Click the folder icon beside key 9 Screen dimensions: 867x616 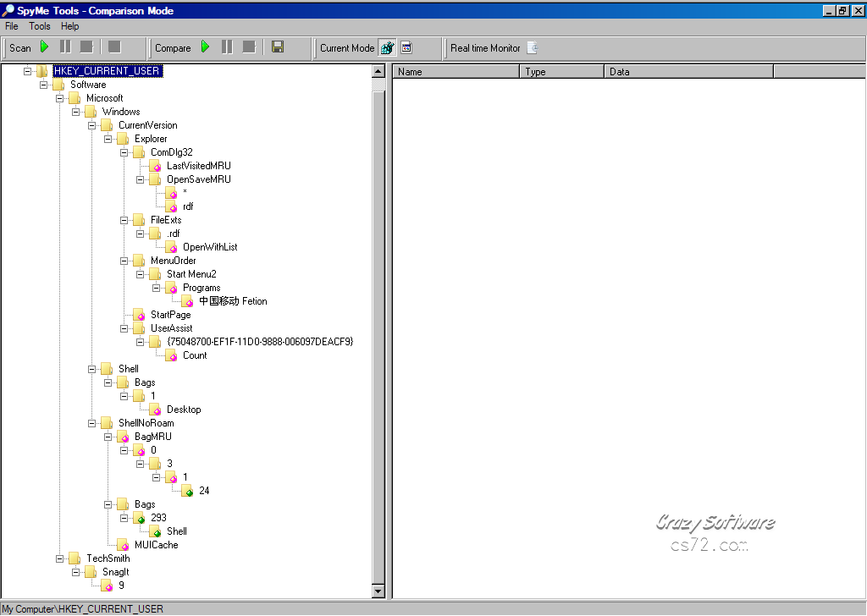(x=107, y=586)
